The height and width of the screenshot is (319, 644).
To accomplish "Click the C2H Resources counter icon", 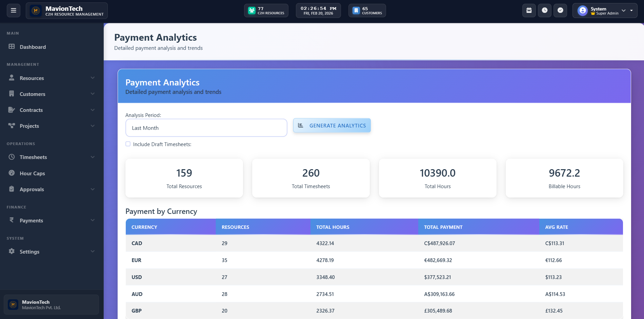I will click(x=251, y=11).
